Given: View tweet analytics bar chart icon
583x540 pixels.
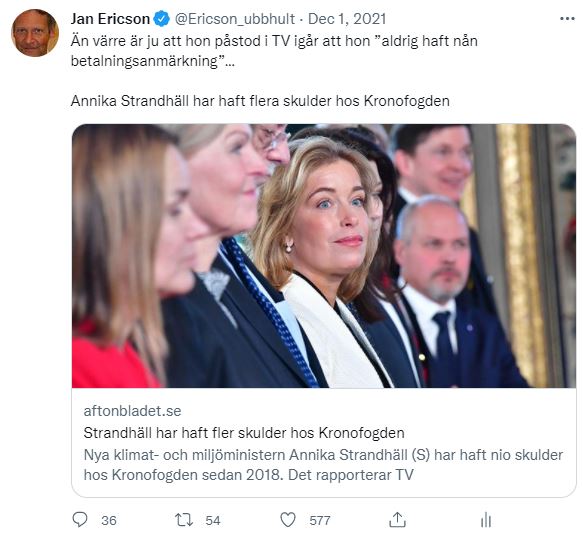Looking at the screenshot, I should [486, 520].
